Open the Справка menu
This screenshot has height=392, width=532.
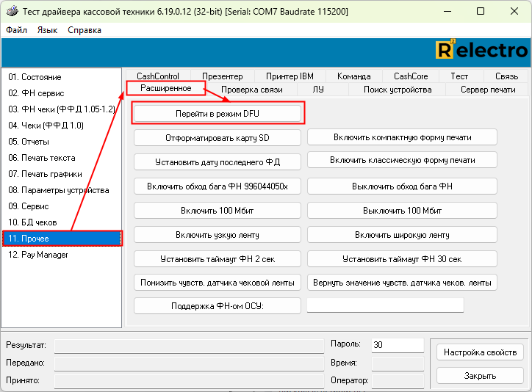click(x=85, y=30)
